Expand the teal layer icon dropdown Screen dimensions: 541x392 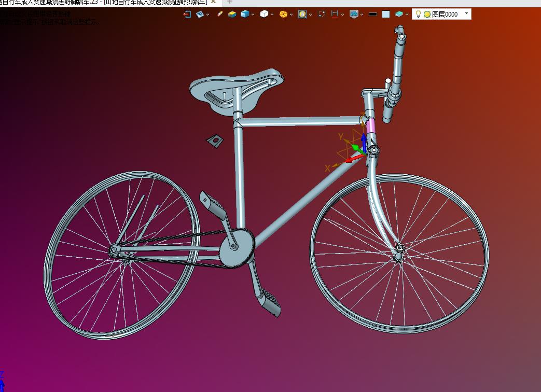pos(407,15)
